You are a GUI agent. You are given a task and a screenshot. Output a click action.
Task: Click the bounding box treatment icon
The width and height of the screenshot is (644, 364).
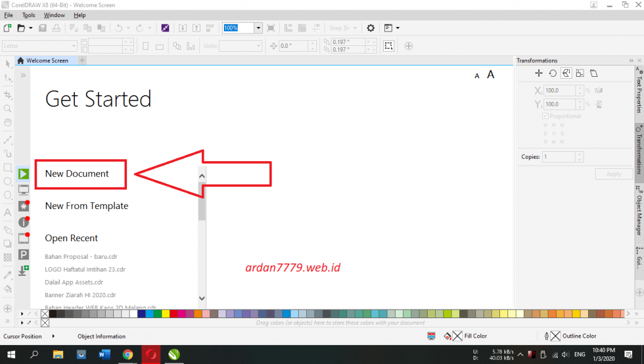pyautogui.click(x=389, y=45)
